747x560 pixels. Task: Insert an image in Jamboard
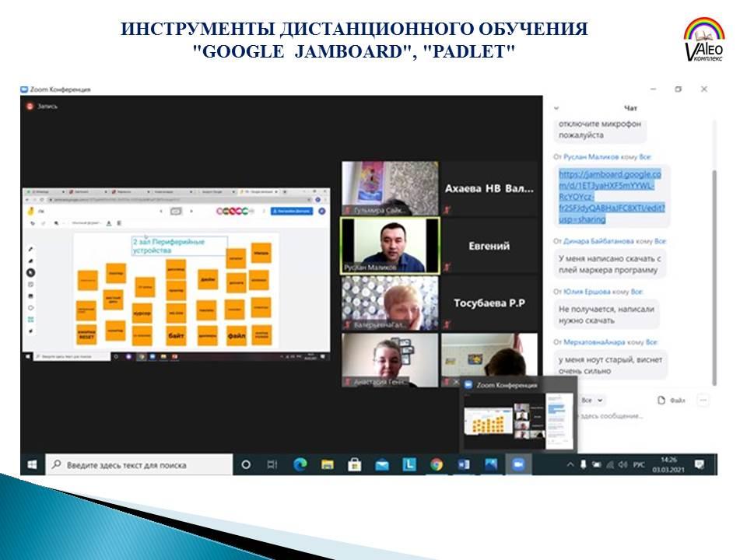(31, 296)
